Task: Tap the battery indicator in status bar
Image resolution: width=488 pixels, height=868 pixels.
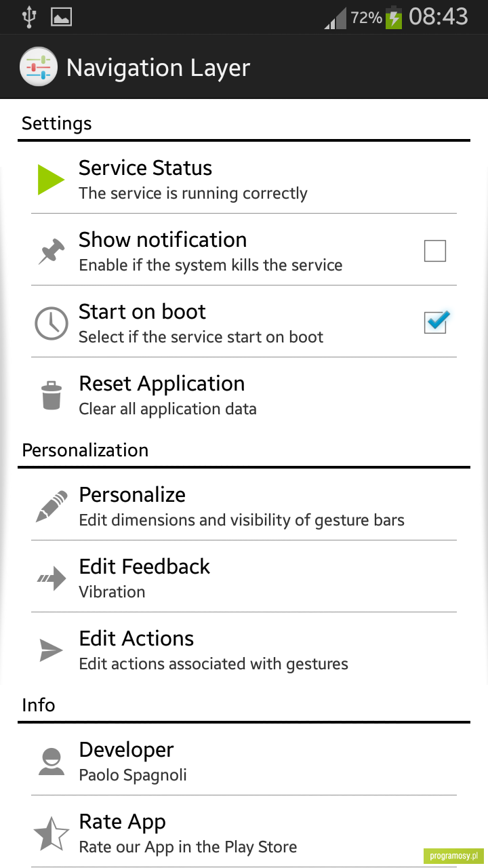Action: click(394, 18)
